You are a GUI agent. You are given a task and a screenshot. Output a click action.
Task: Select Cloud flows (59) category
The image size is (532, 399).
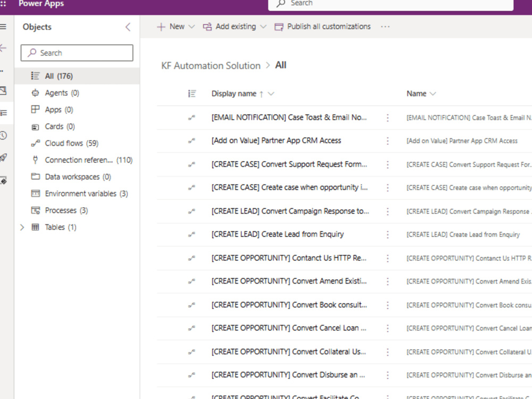tap(77, 143)
